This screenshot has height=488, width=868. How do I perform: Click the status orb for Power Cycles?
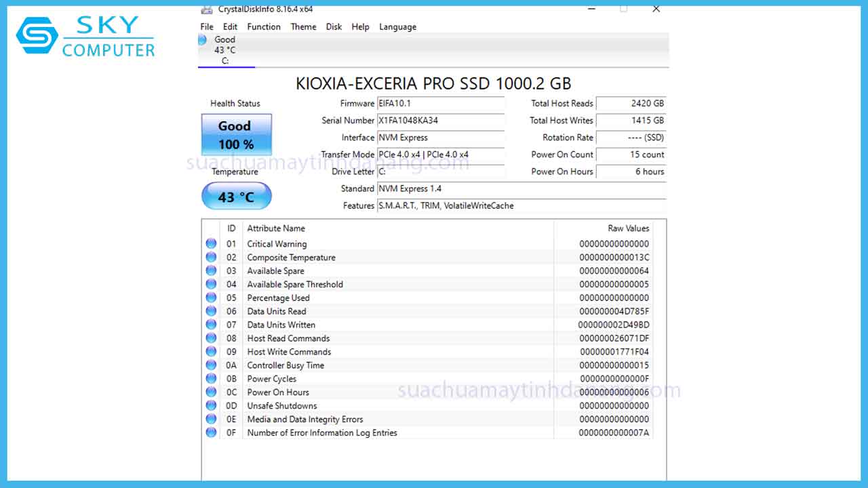(x=211, y=378)
